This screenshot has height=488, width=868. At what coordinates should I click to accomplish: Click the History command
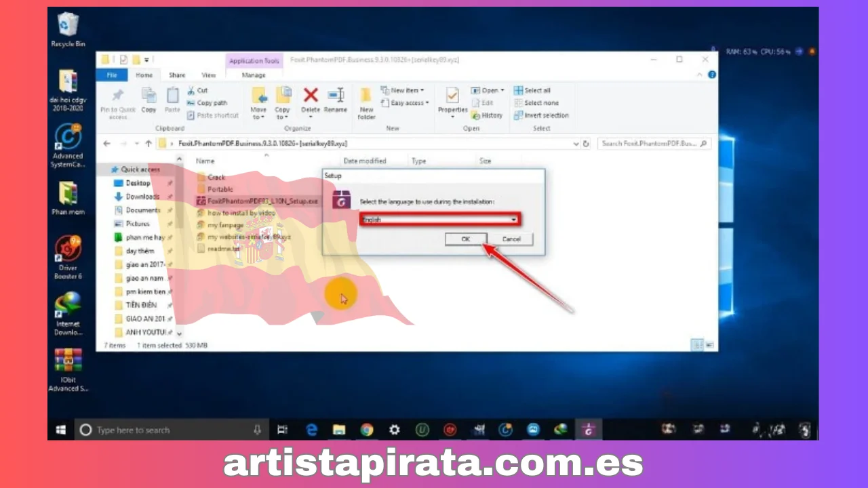coord(487,115)
